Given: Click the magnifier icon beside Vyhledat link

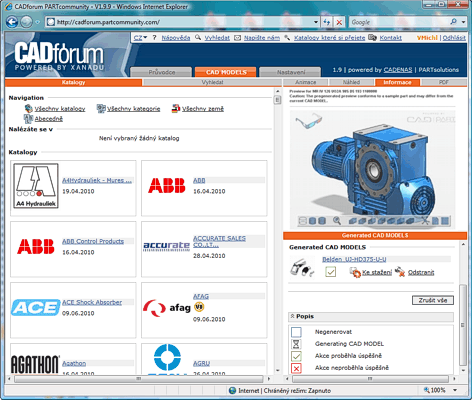Looking at the screenshot, I should pyautogui.click(x=198, y=38).
